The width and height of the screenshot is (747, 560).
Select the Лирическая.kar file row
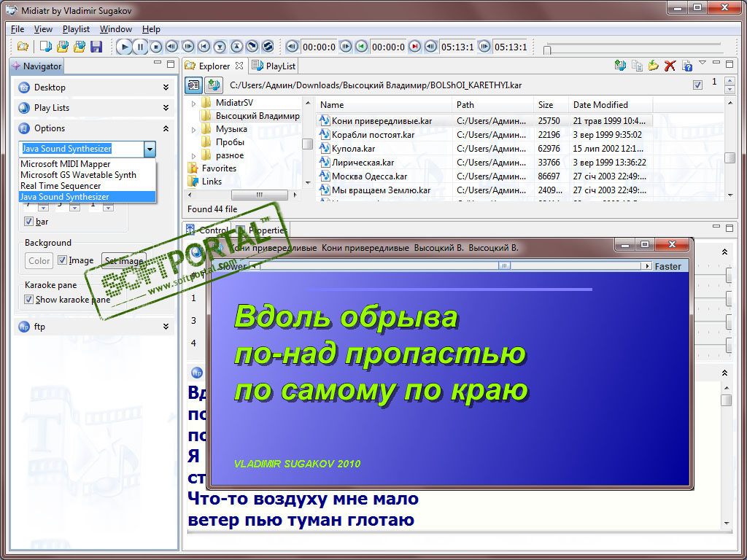(484, 163)
